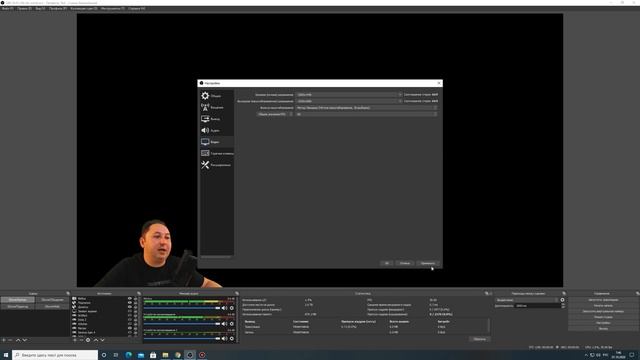Open the common FPS values type selector

[x=275, y=114]
